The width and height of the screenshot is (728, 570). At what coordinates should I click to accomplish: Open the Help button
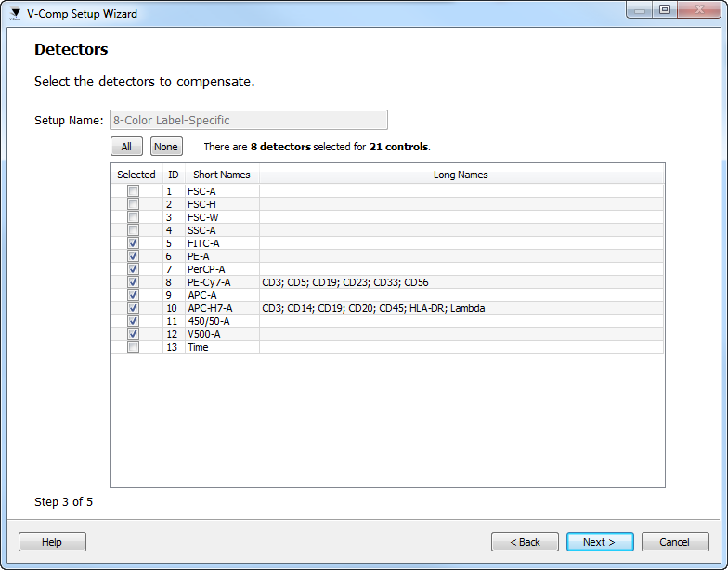pos(52,542)
